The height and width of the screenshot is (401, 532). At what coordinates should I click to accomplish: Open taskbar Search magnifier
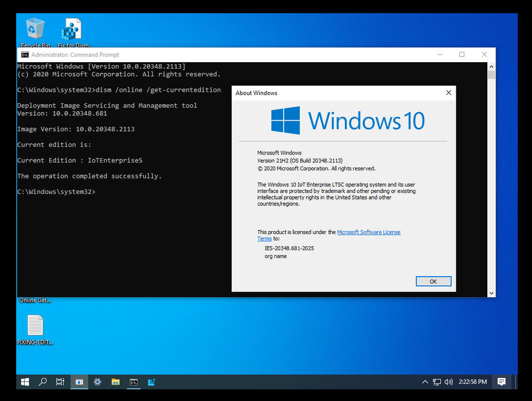tap(43, 382)
